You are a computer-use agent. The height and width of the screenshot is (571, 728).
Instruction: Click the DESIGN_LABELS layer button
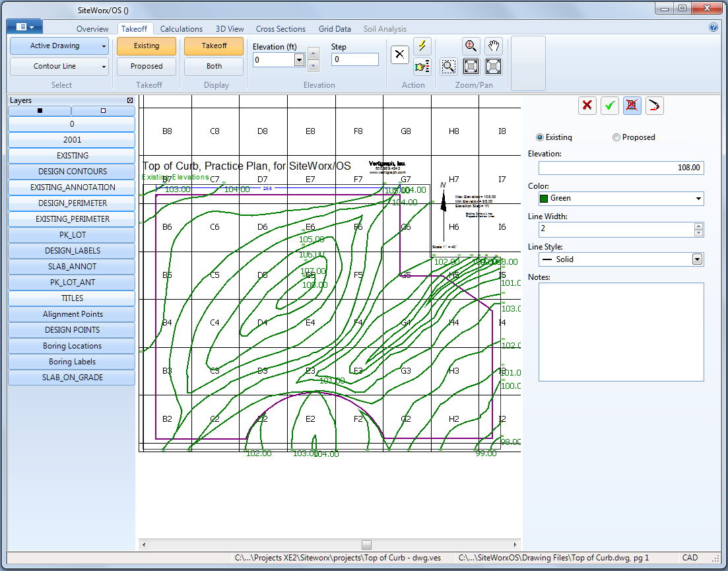click(x=72, y=251)
